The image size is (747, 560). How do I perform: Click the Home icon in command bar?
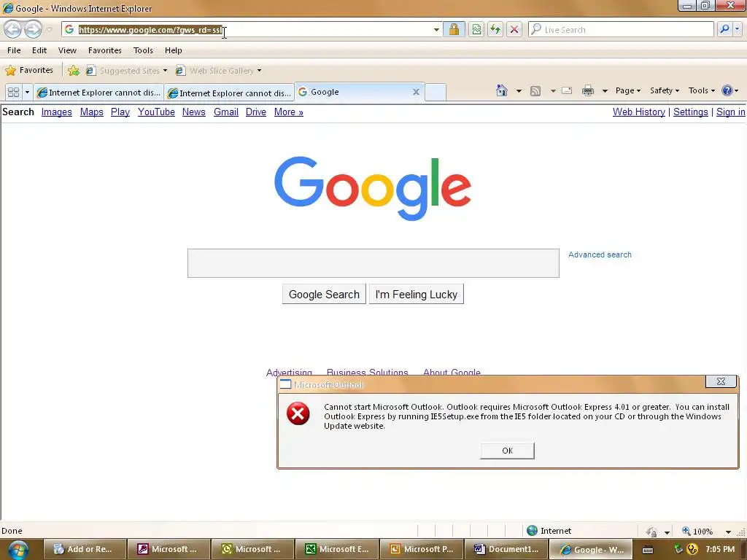point(502,90)
